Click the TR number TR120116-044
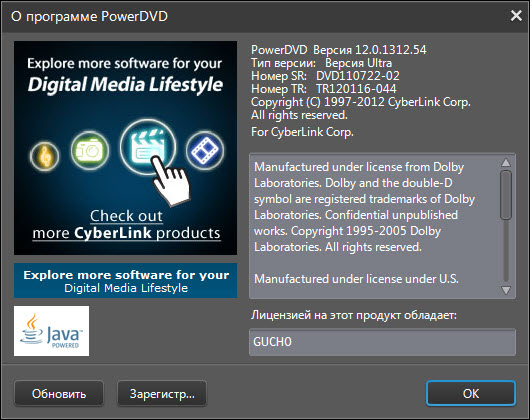The width and height of the screenshot is (530, 420). tap(356, 89)
